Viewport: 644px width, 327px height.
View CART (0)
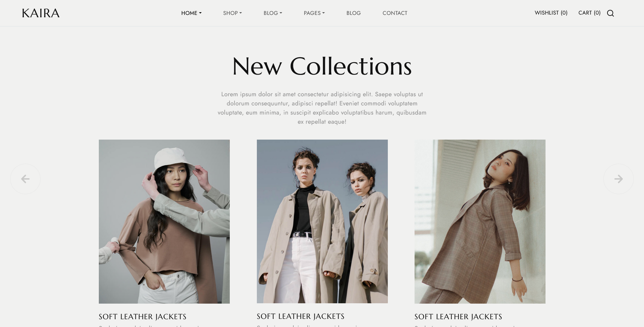click(589, 13)
